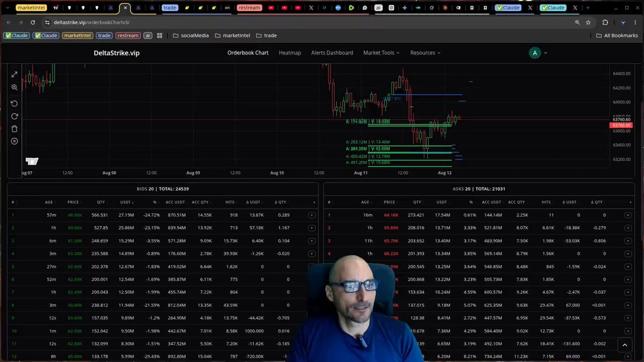
Task: Click the trash icon in chart toolbar
Action: point(14,129)
